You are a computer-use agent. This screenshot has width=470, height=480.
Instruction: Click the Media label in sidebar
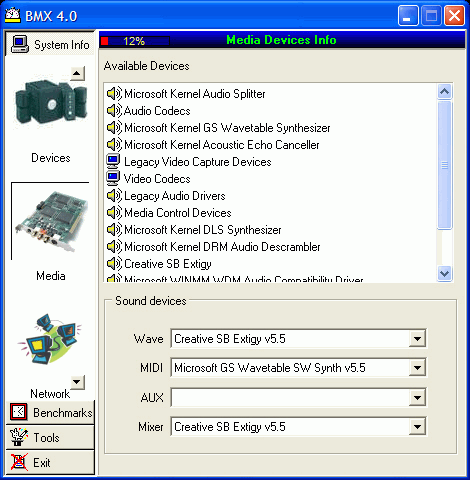[x=51, y=276]
